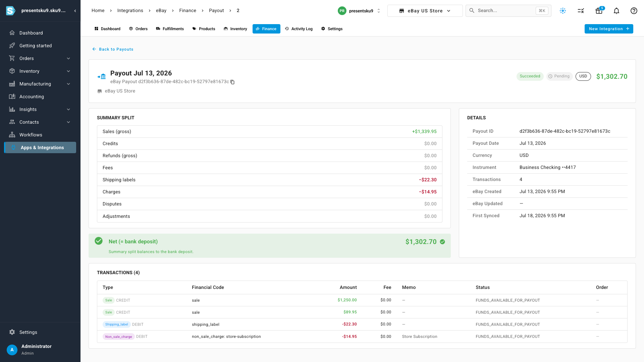This screenshot has width=644, height=362.
Task: Click the Integrations breadcrumb
Action: click(130, 11)
